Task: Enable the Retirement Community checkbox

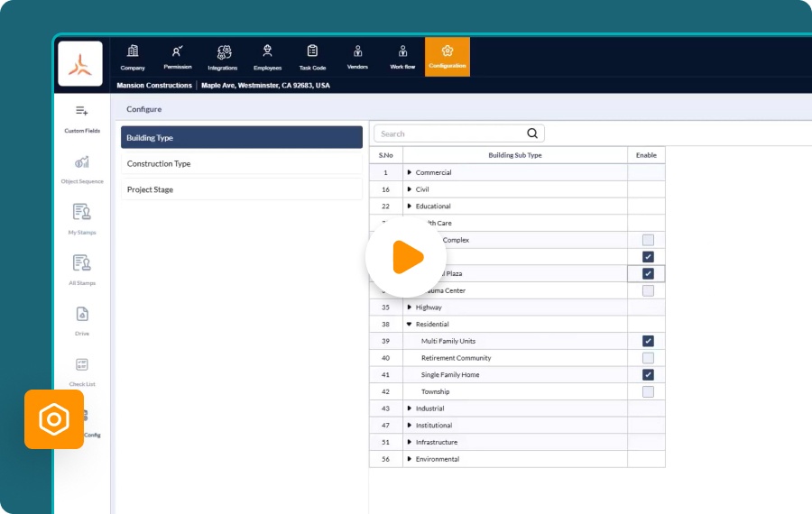Action: [x=648, y=358]
